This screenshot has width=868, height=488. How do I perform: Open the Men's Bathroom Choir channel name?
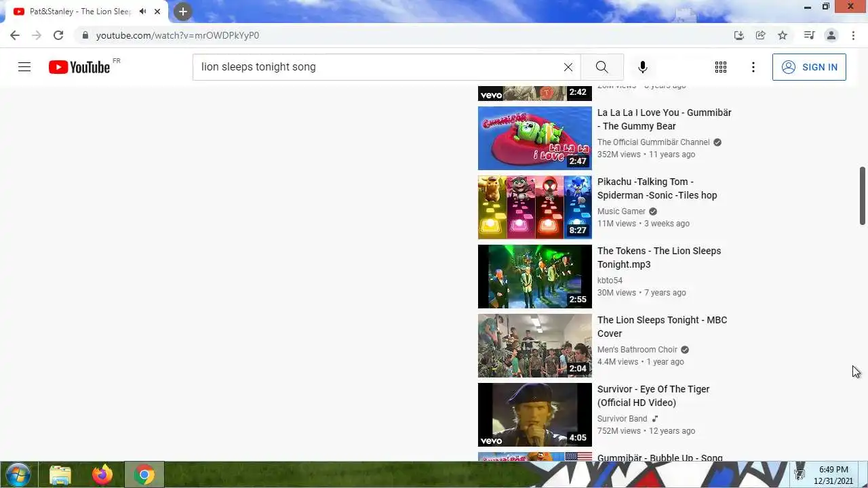pos(637,350)
